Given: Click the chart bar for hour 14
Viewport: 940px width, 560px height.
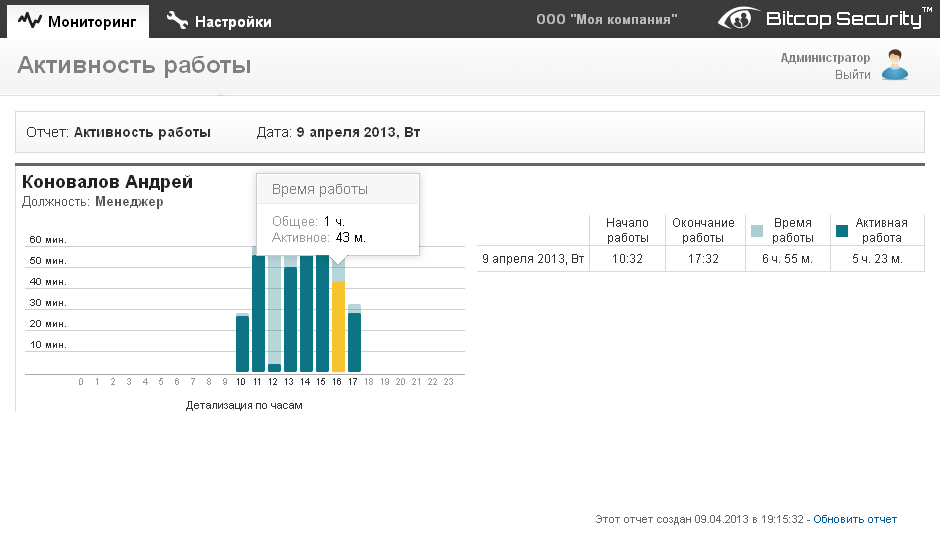Looking at the screenshot, I should click(x=306, y=315).
